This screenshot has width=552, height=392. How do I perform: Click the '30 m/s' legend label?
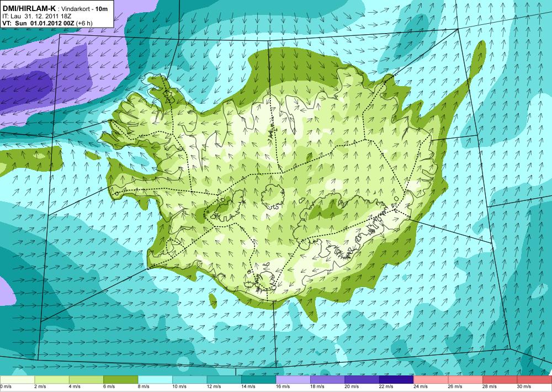tap(524, 386)
